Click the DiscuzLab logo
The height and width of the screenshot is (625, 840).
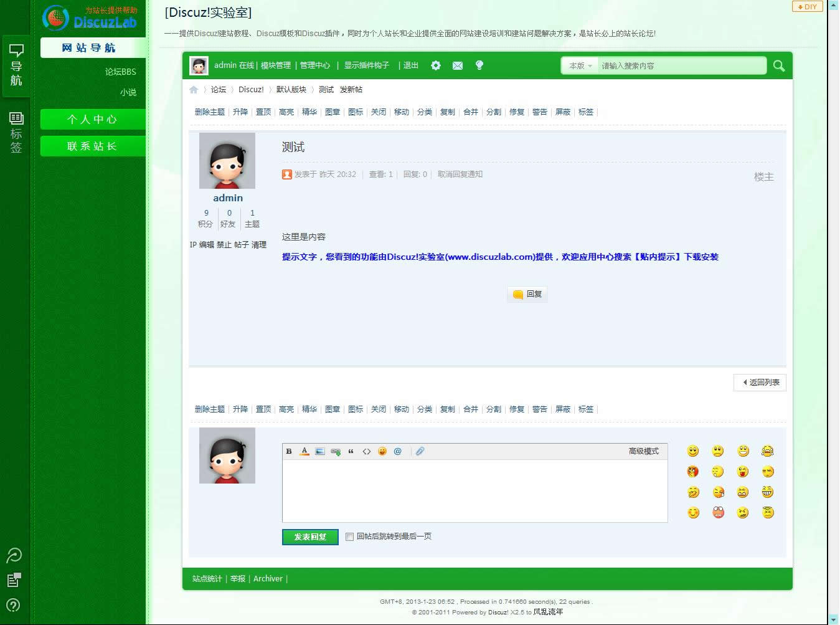[90, 17]
